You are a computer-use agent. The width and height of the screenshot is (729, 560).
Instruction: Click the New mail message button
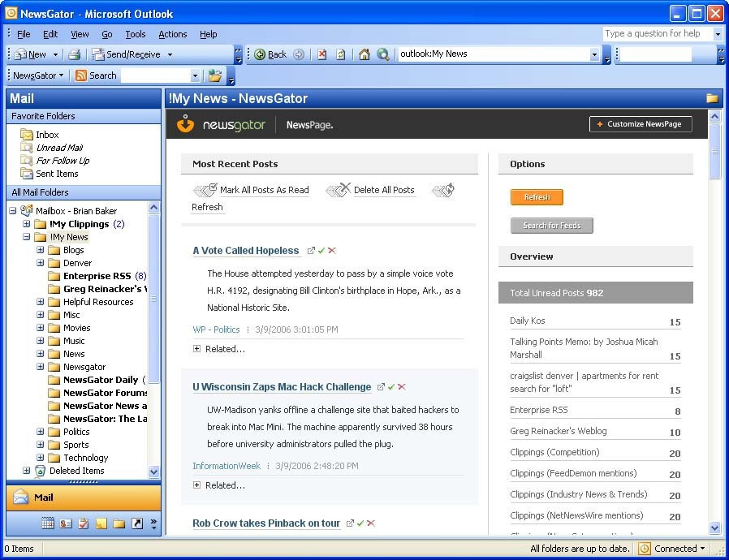pyautogui.click(x=30, y=54)
